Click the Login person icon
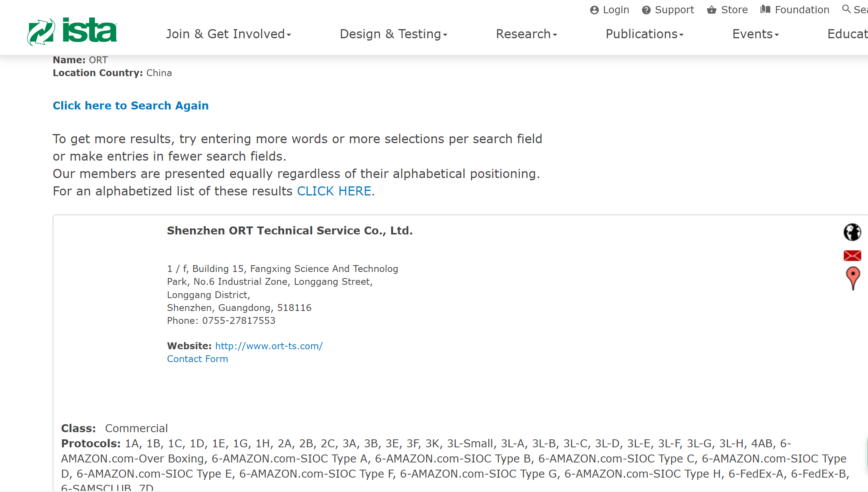This screenshot has height=492, width=868. tap(594, 10)
